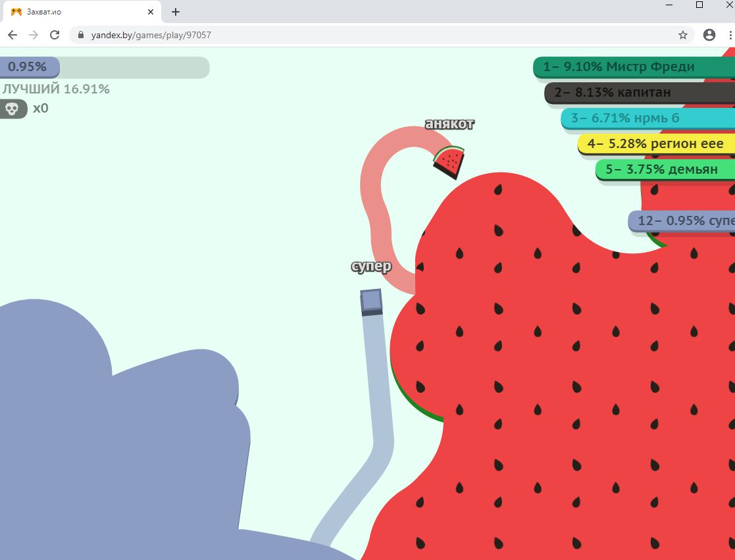
Task: Click the yandex.by address bar URL
Action: pyautogui.click(x=151, y=35)
